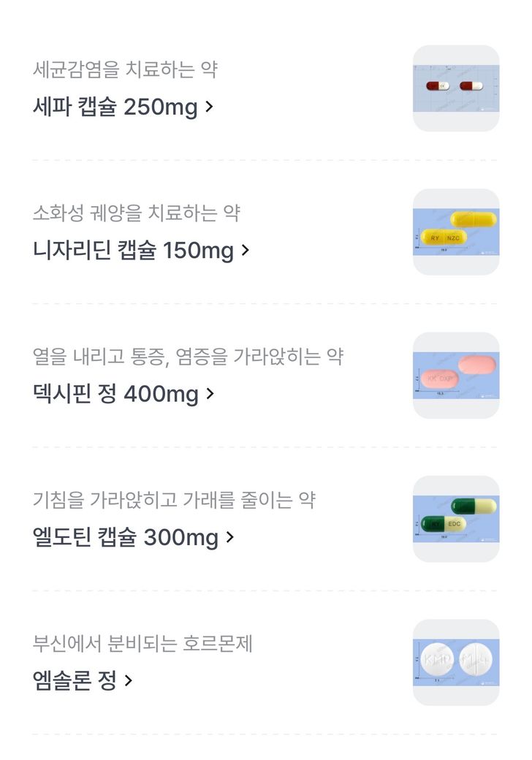Tap the 기침을 가라앉히고 가래를 줄이는 약 text

[x=174, y=501]
